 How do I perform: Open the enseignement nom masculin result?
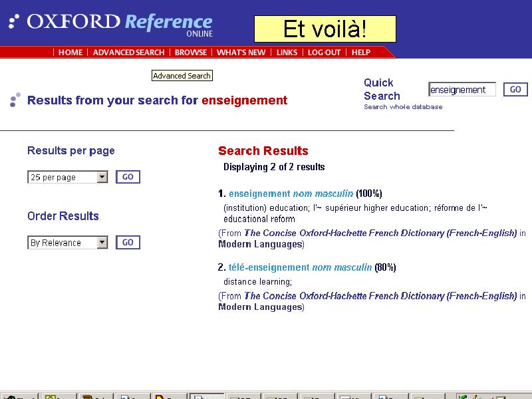[291, 194]
